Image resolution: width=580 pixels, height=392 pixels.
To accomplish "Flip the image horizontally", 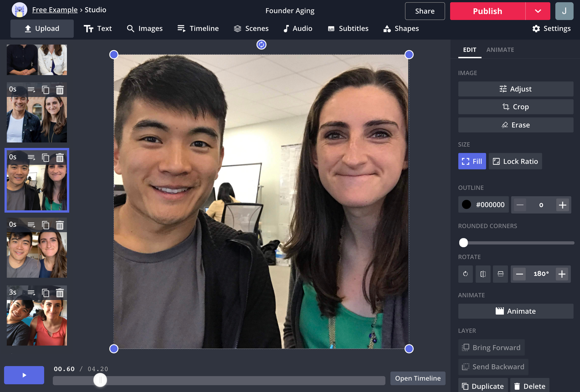I will click(x=483, y=274).
